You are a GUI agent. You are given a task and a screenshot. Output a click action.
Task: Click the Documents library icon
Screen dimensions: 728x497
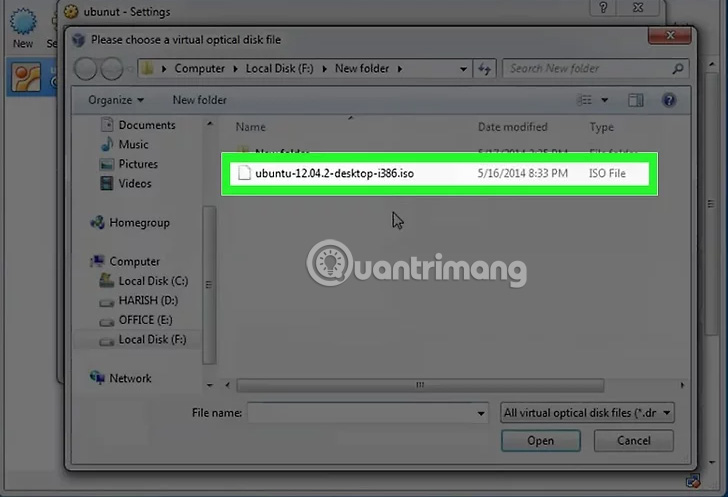click(107, 124)
